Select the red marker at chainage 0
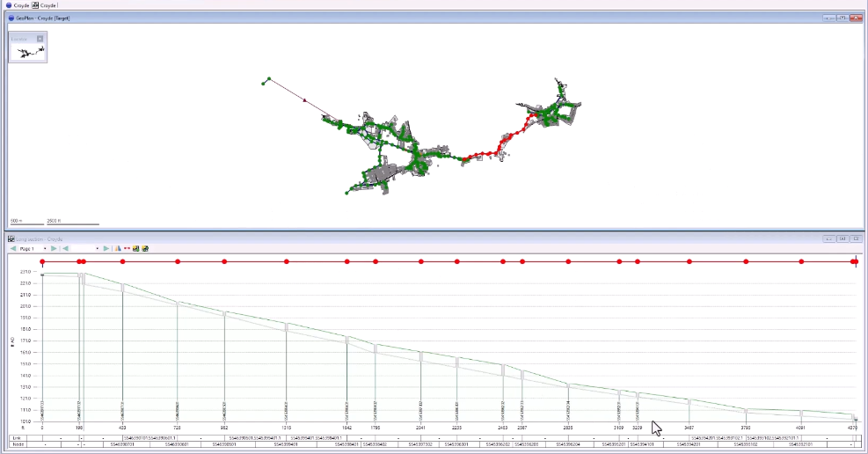 point(42,261)
